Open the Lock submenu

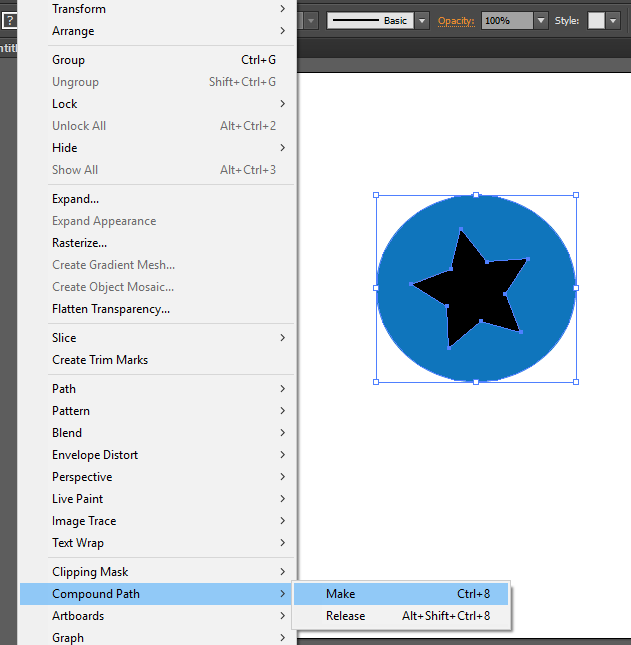pos(158,104)
